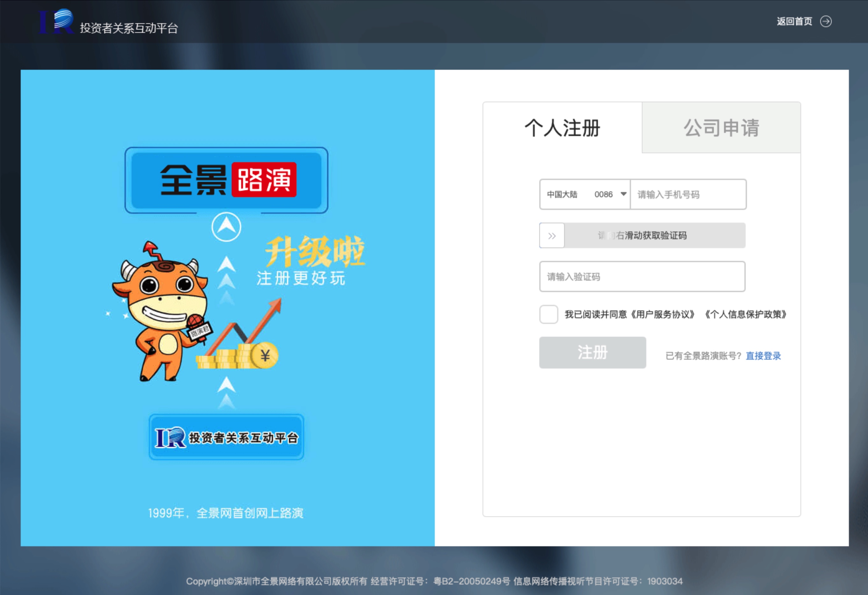Screen dimensions: 868x595
Task: Click the 全景路演 banner logo
Action: [x=226, y=180]
